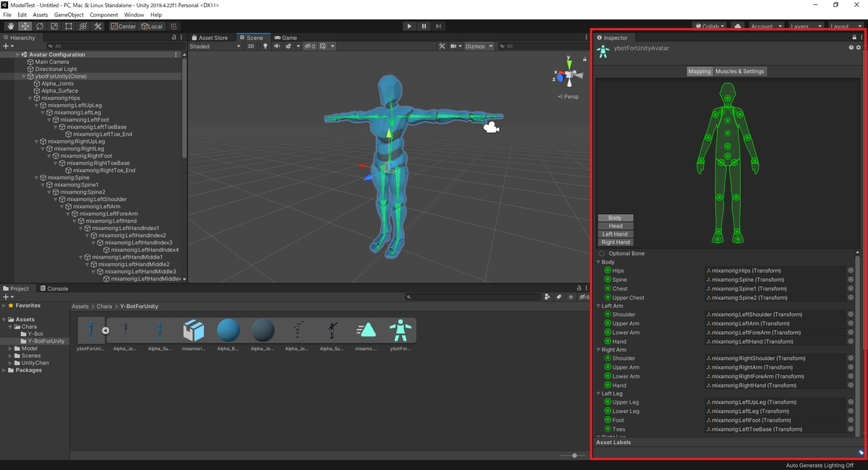Image resolution: width=868 pixels, height=470 pixels.
Task: Open the Component menu
Action: click(x=104, y=14)
